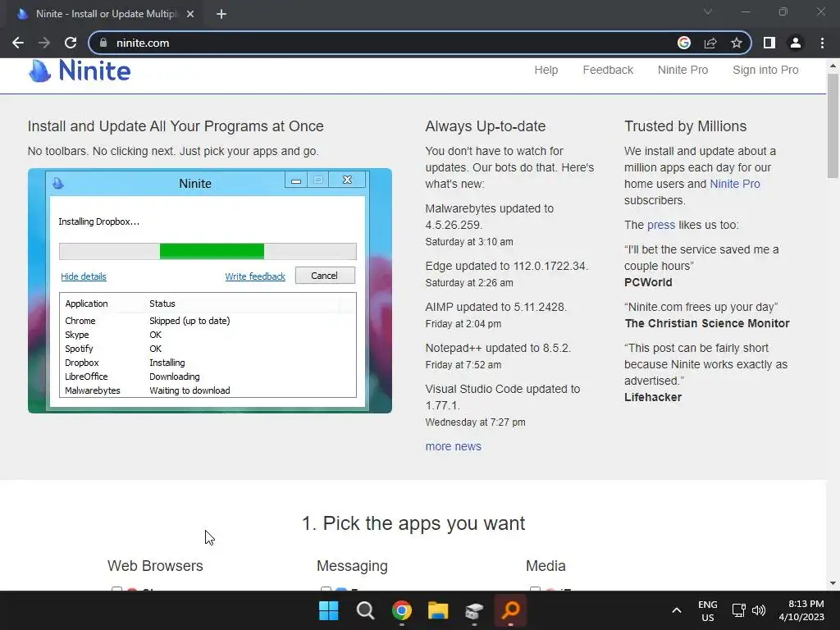
Task: Show hidden system tray icons
Action: tap(677, 610)
